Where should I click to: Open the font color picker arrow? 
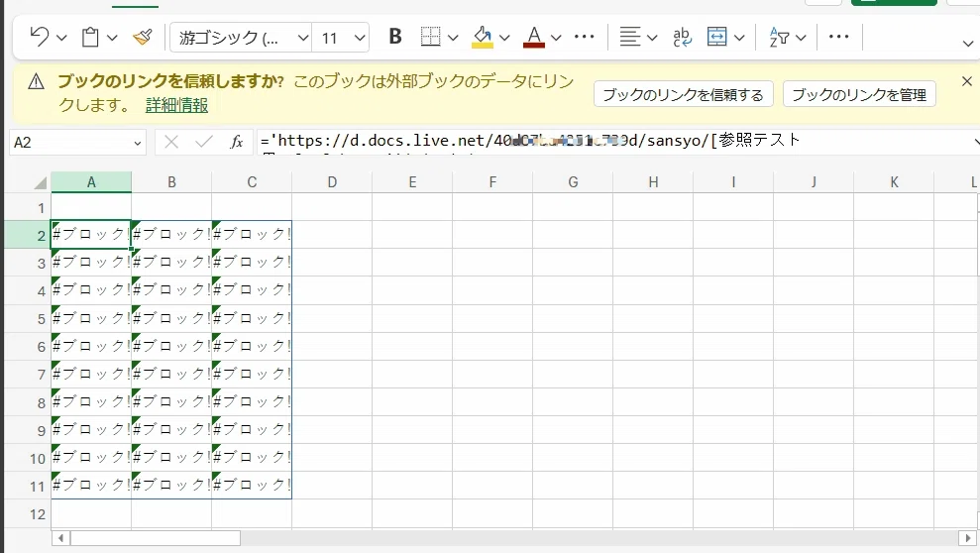[x=556, y=38]
